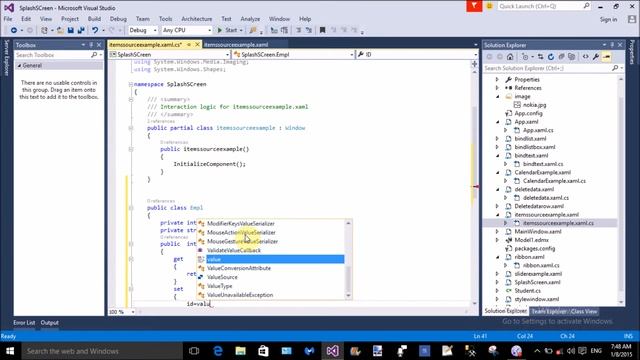Screen dimensions: 640x360
Task: Expand the References node in Solution Explorer
Action: [497, 88]
